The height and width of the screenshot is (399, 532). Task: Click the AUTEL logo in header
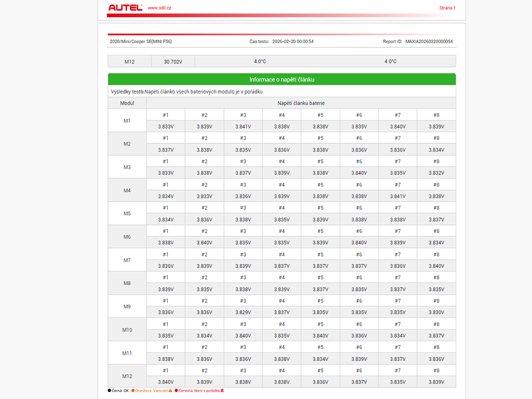[125, 8]
